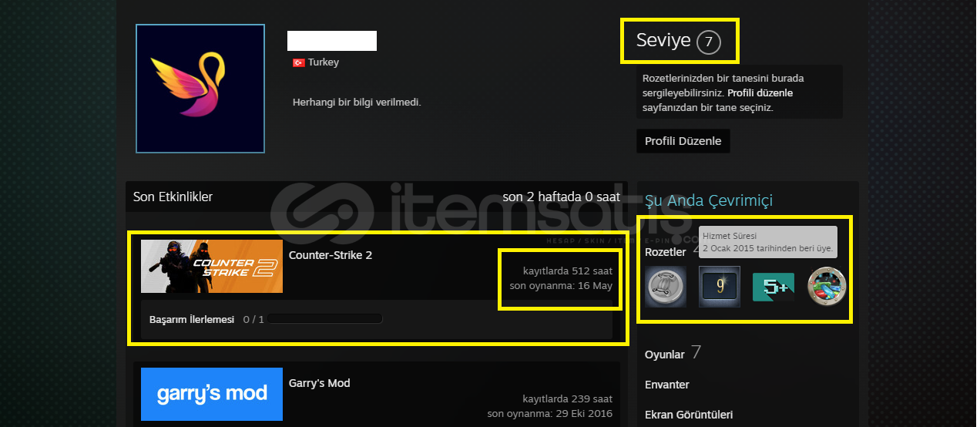The width and height of the screenshot is (980, 427).
Task: Click the 'kayıtlarda 239 saat' text
Action: 567,398
